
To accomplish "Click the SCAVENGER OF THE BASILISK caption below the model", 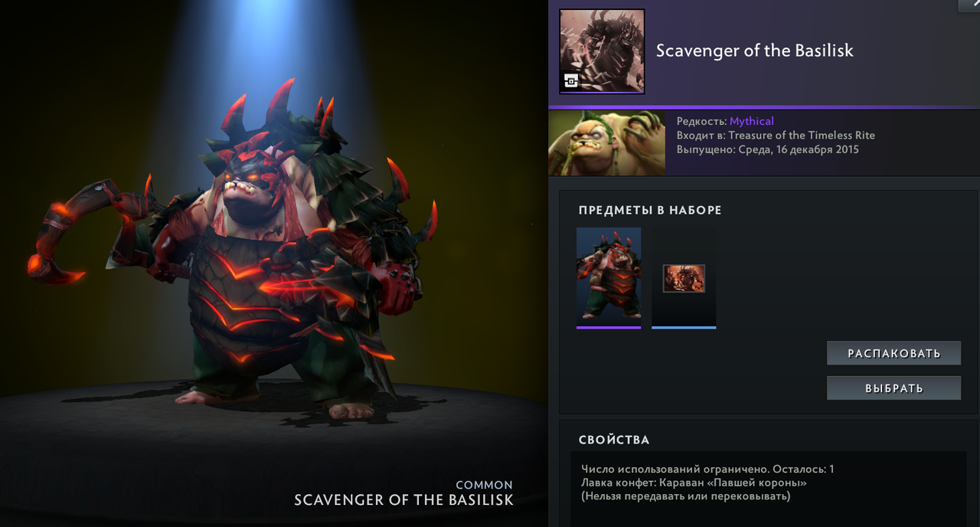I will click(x=403, y=500).
